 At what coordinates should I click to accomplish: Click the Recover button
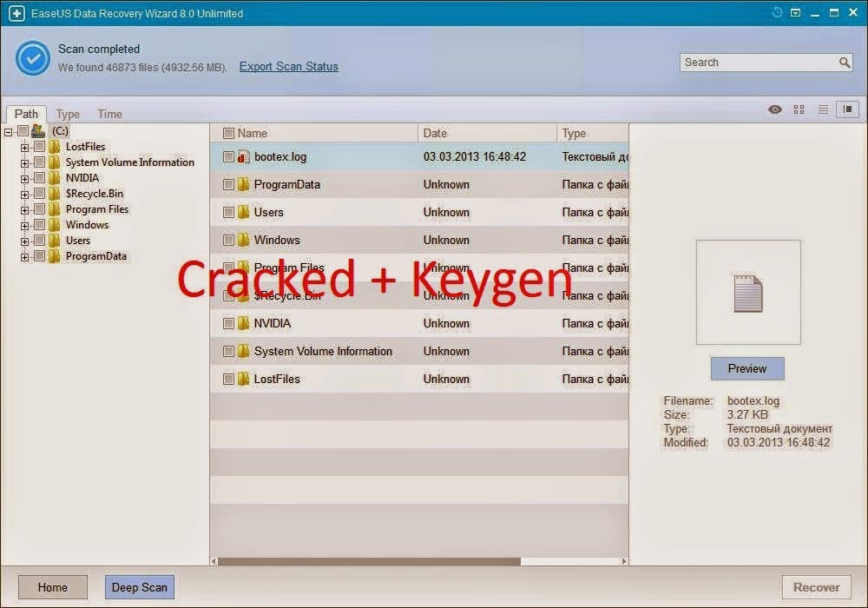coord(816,587)
